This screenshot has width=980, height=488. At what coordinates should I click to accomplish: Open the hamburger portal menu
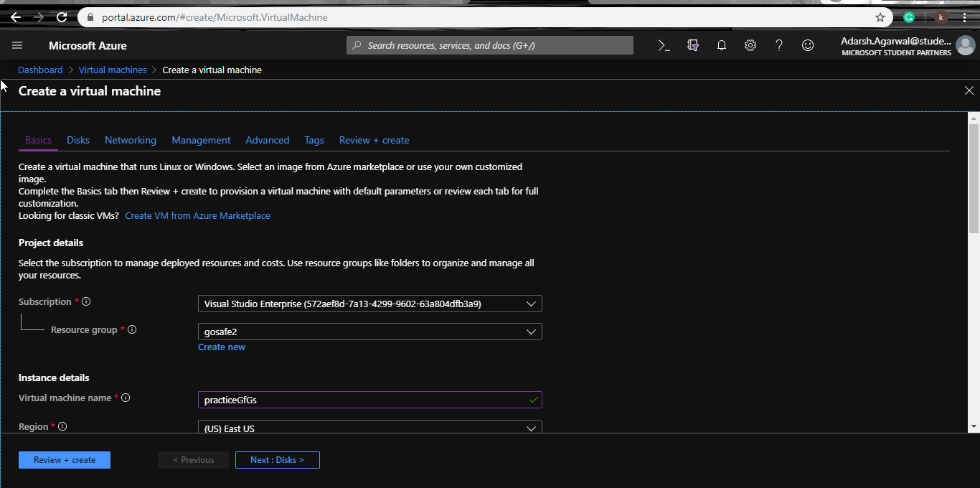17,45
